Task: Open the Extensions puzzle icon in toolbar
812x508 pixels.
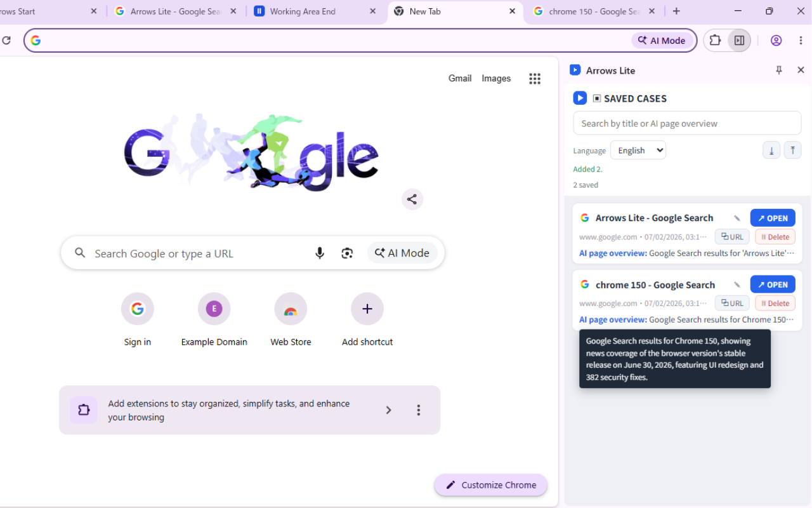Action: (715, 41)
